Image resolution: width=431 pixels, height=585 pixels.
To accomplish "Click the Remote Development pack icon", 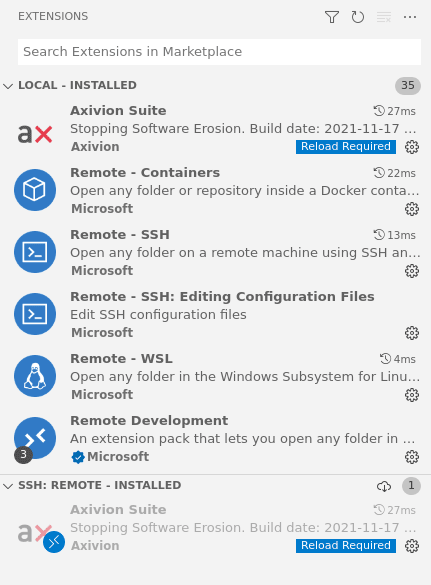I will [x=35, y=438].
